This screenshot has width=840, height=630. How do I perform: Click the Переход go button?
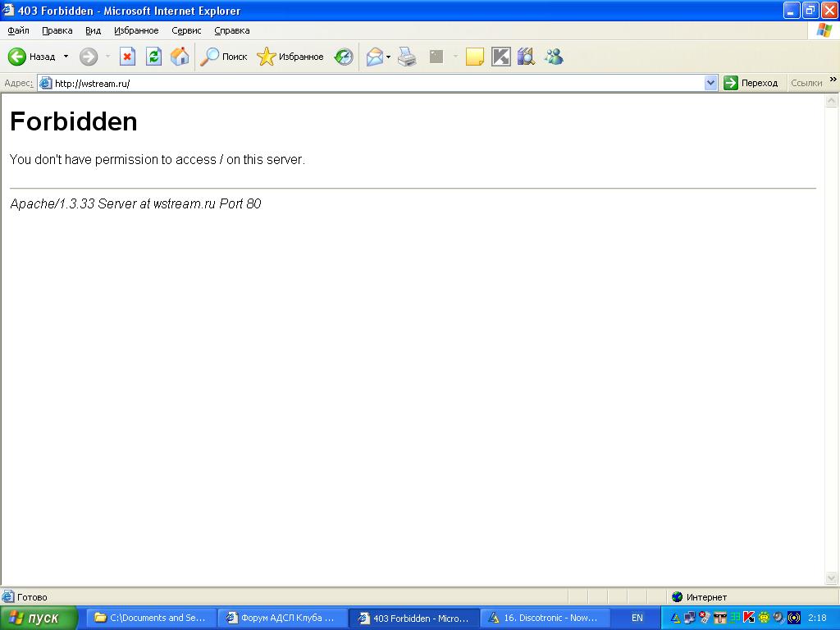pyautogui.click(x=751, y=83)
